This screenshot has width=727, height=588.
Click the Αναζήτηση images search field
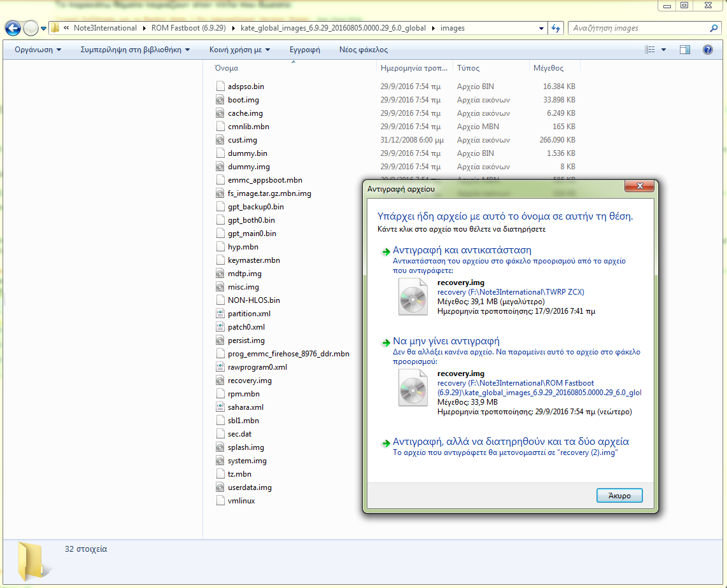click(x=637, y=28)
